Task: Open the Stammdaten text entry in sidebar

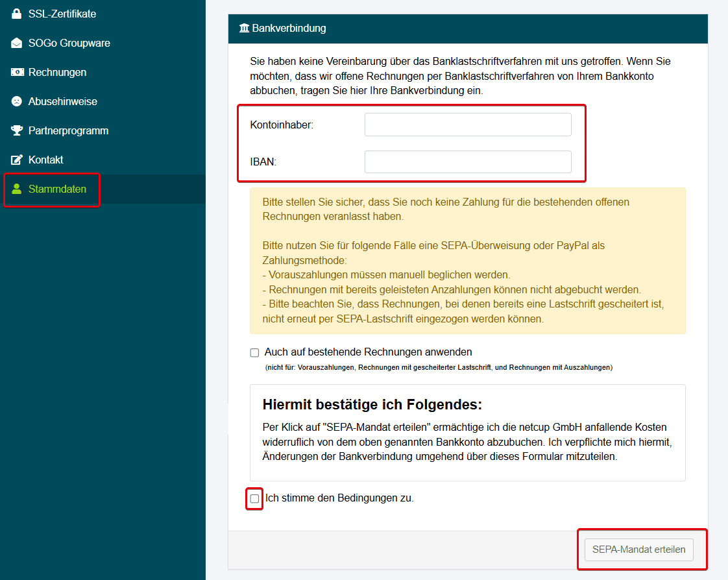Action: [57, 189]
